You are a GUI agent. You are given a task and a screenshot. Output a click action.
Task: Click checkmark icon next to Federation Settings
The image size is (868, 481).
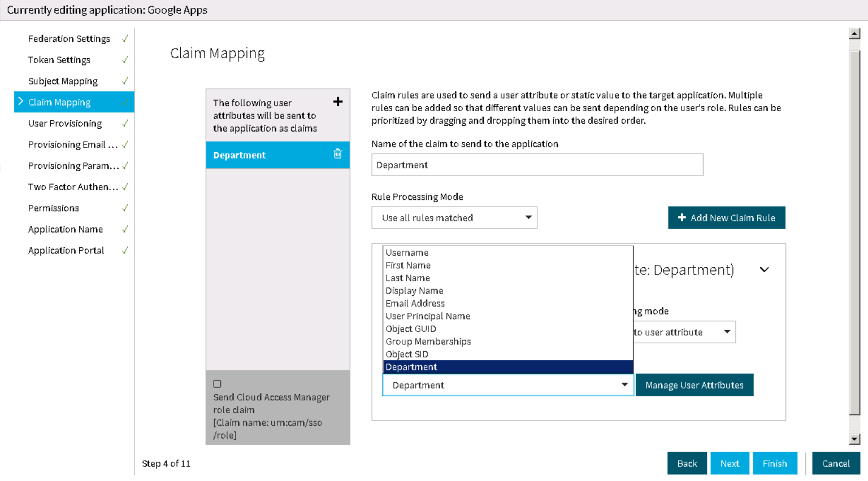(125, 38)
